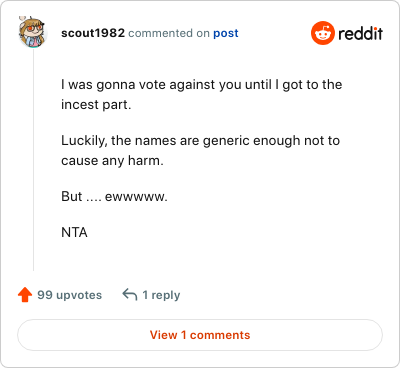Click the "commented on" text in header
400x368 pixels.
coord(169,33)
